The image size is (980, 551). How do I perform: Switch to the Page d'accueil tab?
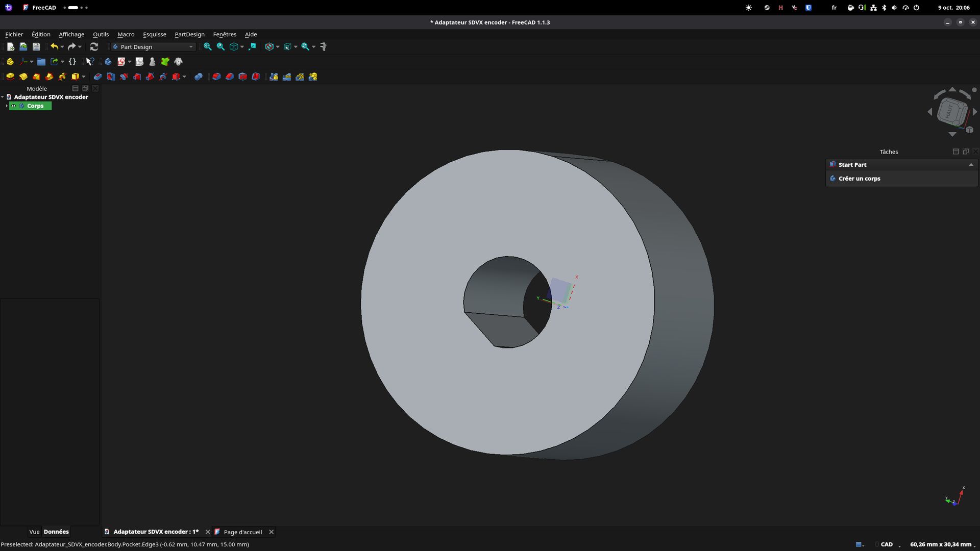coord(242,532)
